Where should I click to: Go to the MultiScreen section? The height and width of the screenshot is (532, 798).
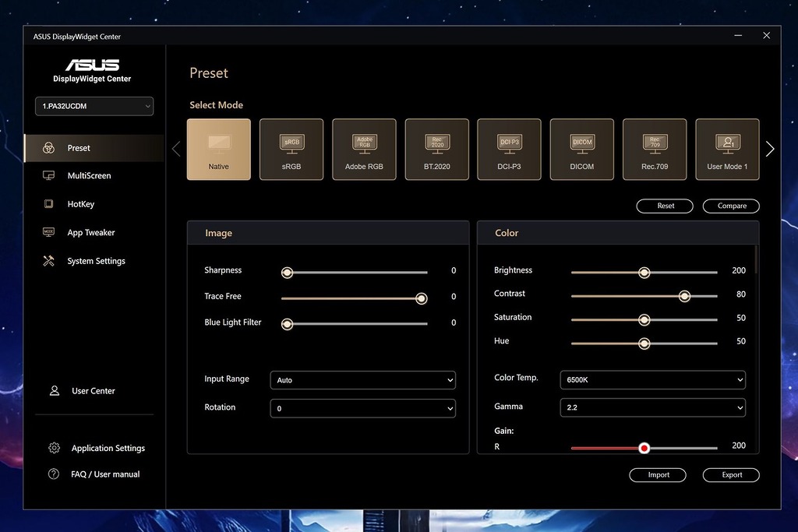[x=94, y=175]
